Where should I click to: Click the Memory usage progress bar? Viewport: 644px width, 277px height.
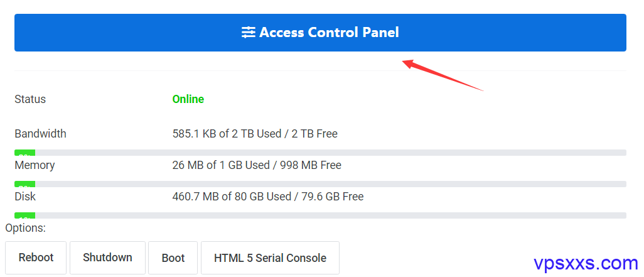(320, 183)
